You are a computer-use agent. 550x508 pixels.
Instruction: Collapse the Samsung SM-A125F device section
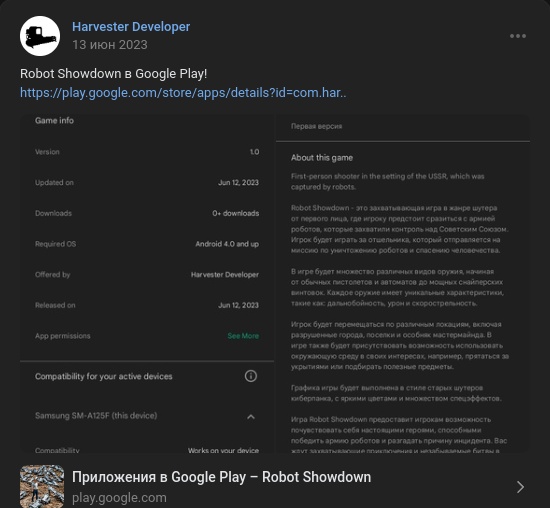pyautogui.click(x=251, y=416)
